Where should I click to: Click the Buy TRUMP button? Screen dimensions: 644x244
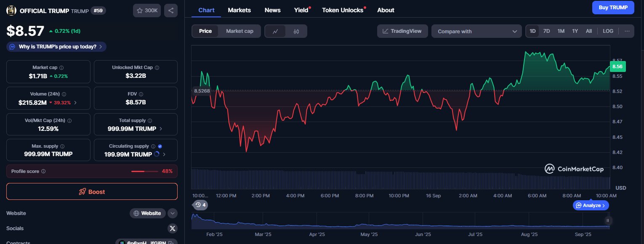coord(613,8)
